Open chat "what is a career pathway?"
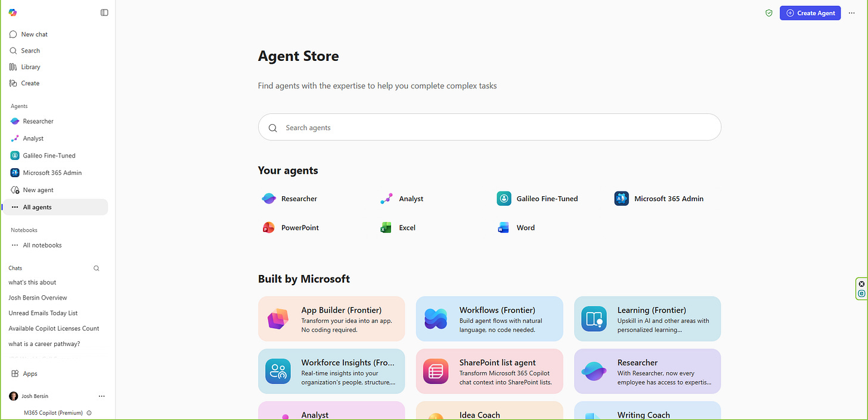The width and height of the screenshot is (868, 420). [x=44, y=344]
